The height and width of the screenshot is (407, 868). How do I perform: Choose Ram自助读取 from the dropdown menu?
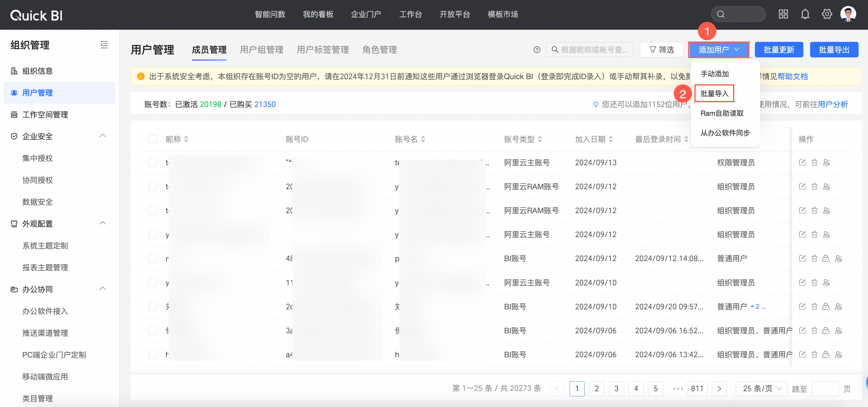coord(722,113)
